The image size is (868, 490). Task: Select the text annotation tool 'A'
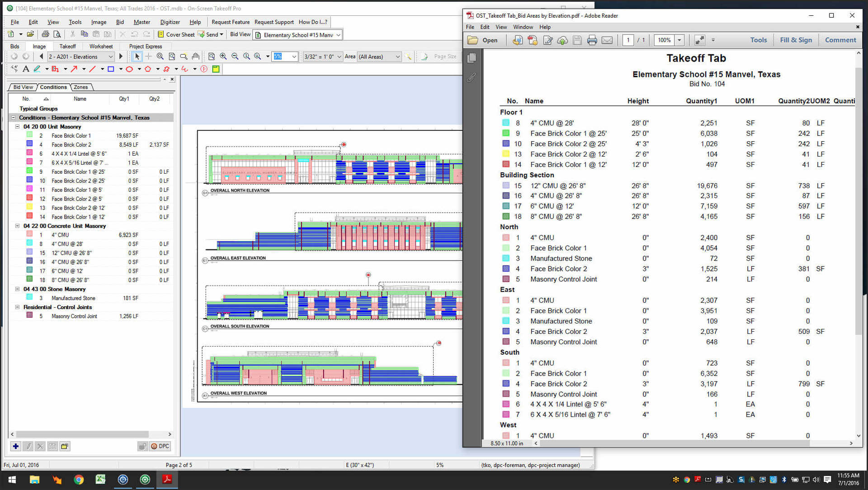click(26, 69)
